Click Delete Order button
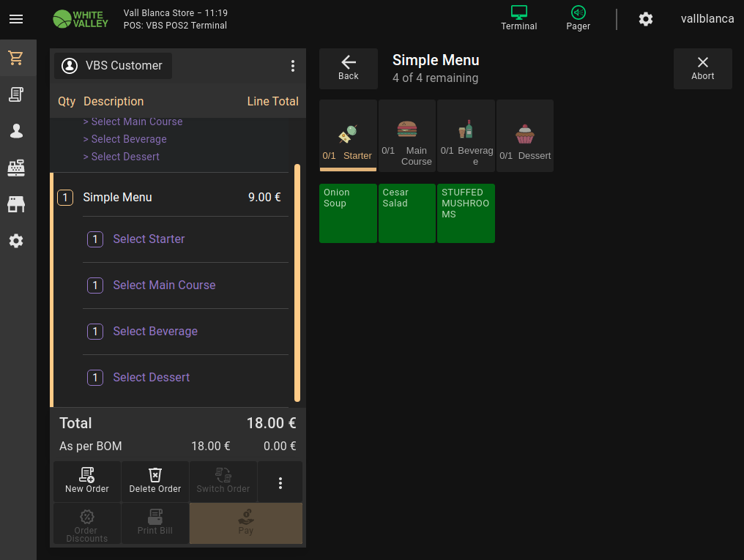 click(x=155, y=482)
